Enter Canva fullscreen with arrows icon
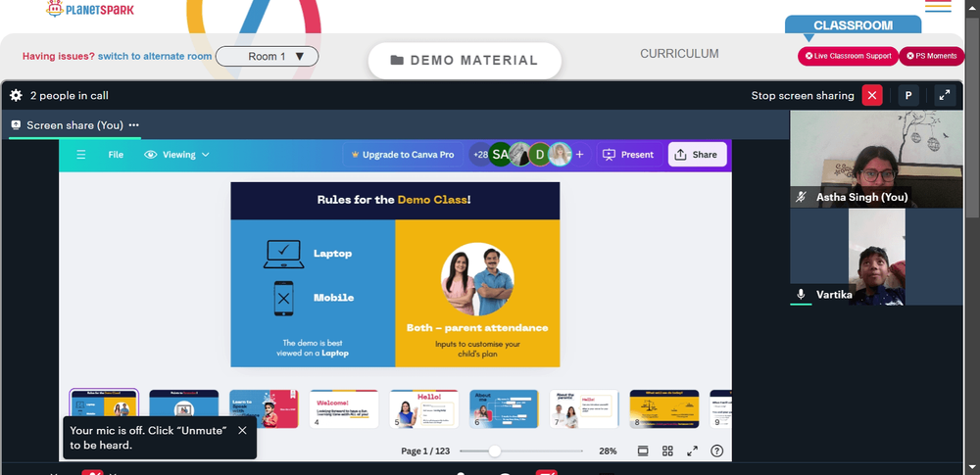980x475 pixels. pyautogui.click(x=693, y=451)
